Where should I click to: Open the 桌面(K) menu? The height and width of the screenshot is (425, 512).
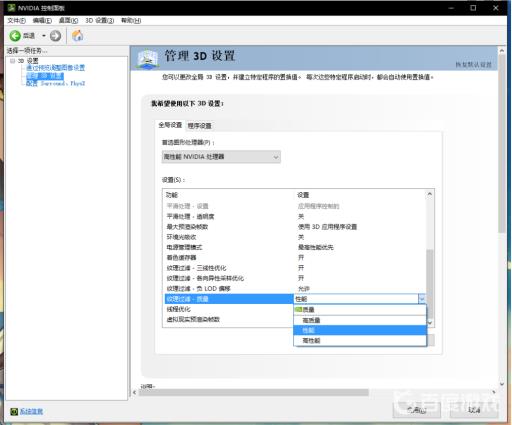point(68,21)
